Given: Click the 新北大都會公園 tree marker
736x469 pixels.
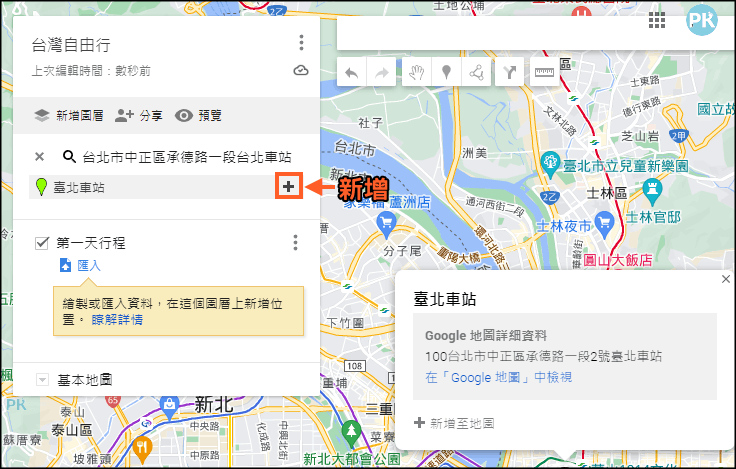Looking at the screenshot, I should 351,432.
